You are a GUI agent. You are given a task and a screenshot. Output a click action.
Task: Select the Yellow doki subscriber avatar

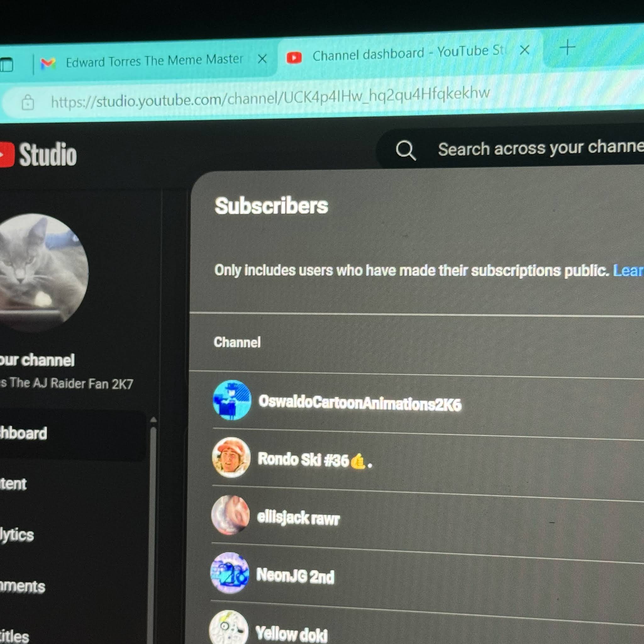point(229,627)
